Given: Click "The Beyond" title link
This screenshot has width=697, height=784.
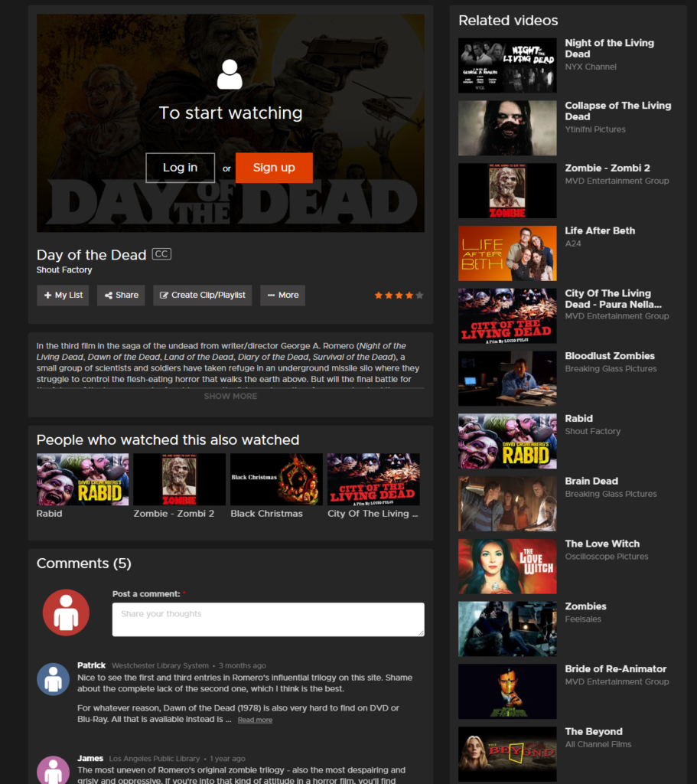Looking at the screenshot, I should (x=594, y=731).
